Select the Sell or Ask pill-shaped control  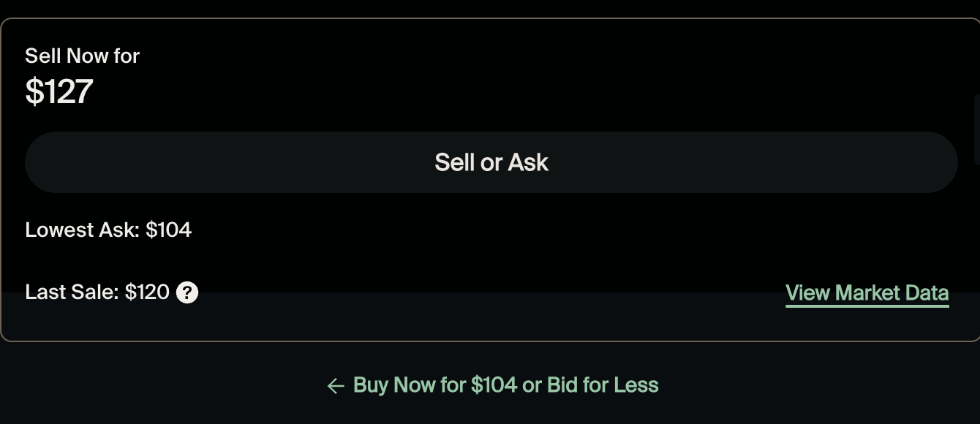[x=491, y=162]
